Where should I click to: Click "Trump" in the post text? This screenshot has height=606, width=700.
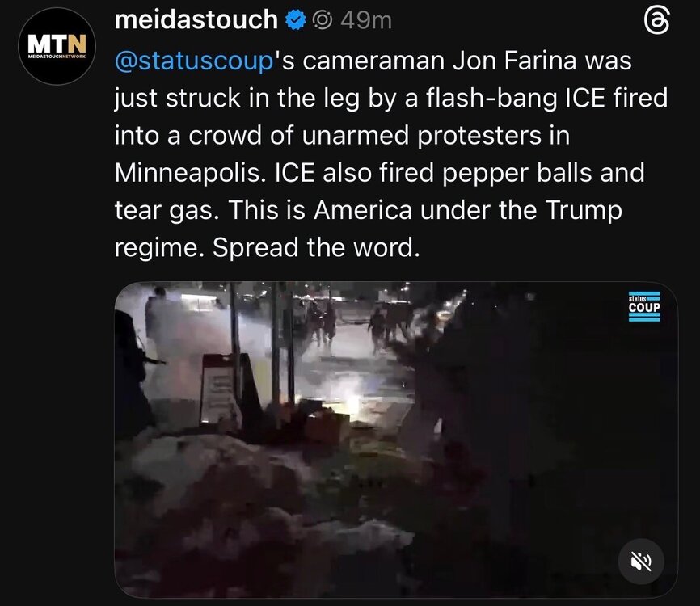pos(584,211)
